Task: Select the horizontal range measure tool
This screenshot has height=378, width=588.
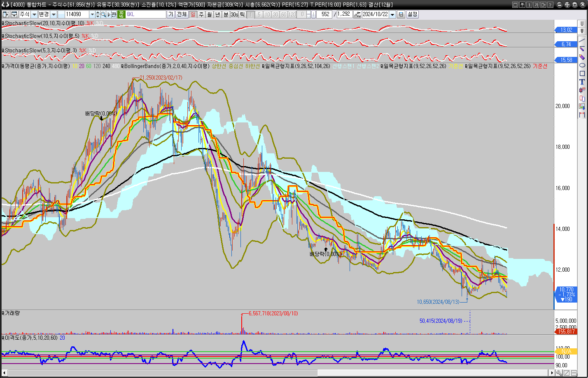Action: click(582, 115)
